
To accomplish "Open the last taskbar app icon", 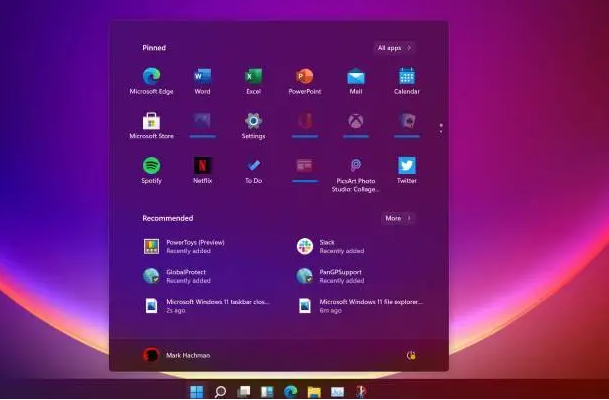I will tap(360, 391).
